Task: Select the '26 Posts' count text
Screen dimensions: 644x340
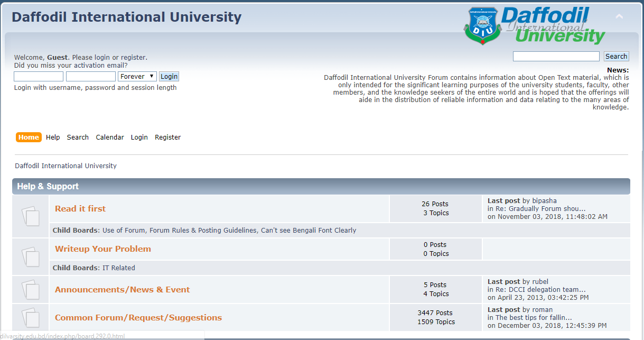Action: click(x=435, y=204)
